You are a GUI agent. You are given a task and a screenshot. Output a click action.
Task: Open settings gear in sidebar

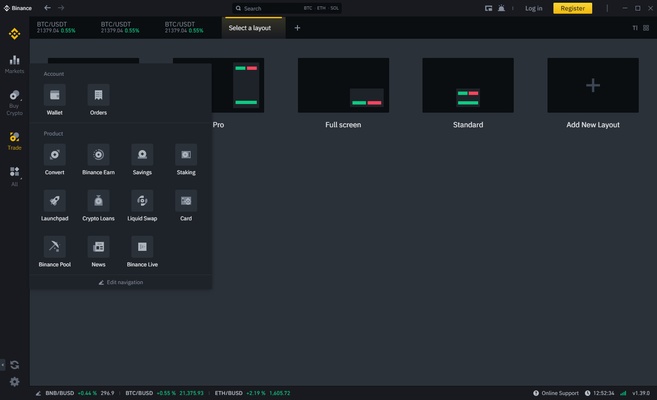[15, 382]
